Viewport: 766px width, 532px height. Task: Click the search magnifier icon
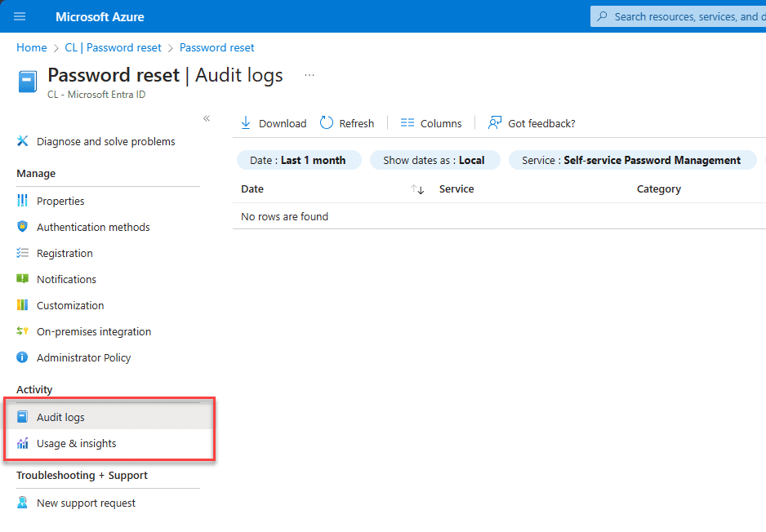tap(603, 16)
